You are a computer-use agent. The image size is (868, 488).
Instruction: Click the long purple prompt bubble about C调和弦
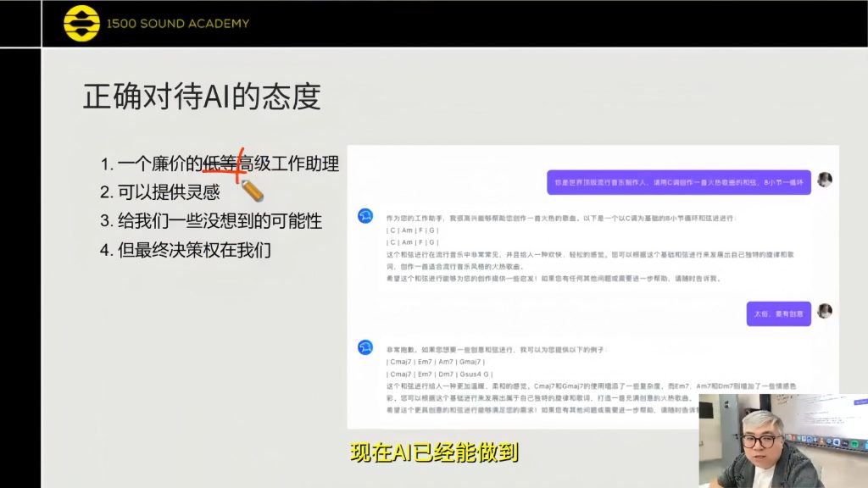[678, 182]
